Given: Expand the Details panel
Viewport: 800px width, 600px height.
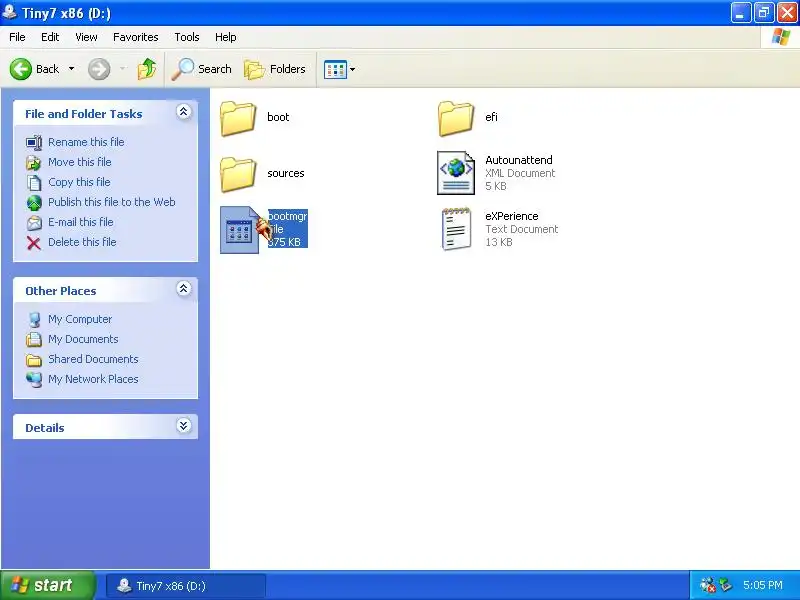Looking at the screenshot, I should click(184, 426).
